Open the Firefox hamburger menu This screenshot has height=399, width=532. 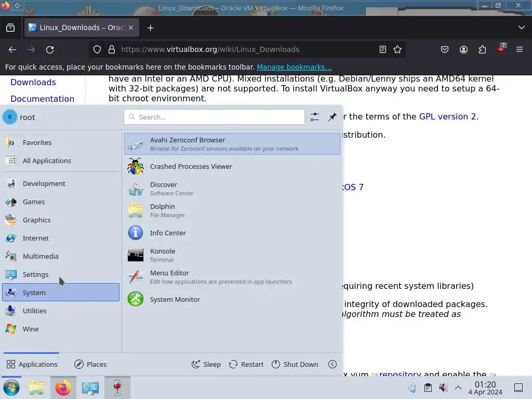520,49
